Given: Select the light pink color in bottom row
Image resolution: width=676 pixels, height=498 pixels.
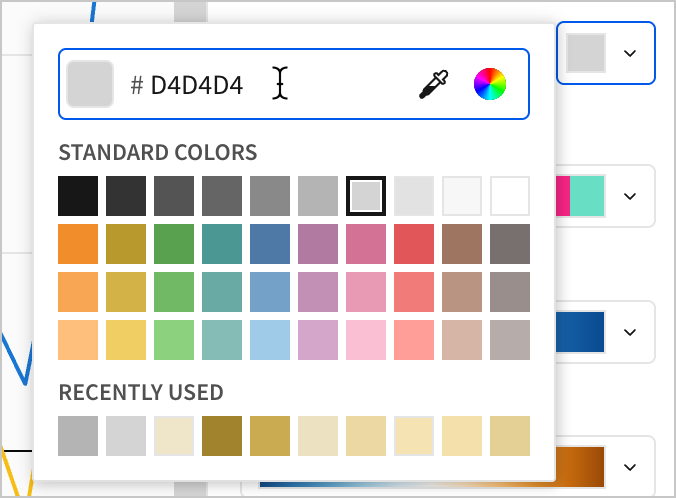Looking at the screenshot, I should point(366,340).
